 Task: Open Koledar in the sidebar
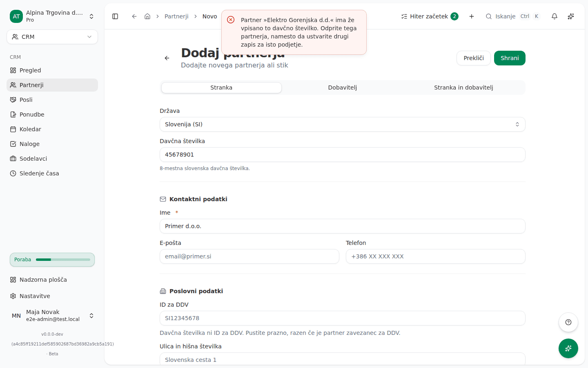pyautogui.click(x=52, y=129)
